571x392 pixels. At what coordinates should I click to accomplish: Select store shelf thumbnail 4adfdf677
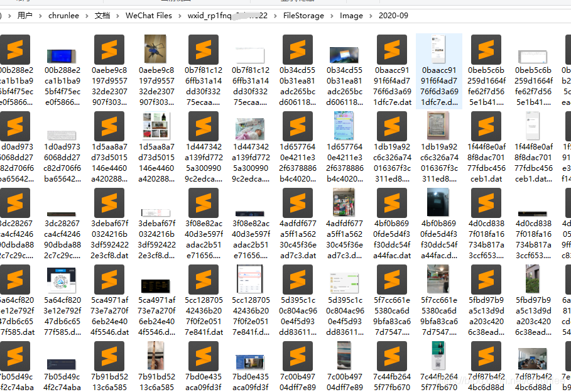[344, 202]
